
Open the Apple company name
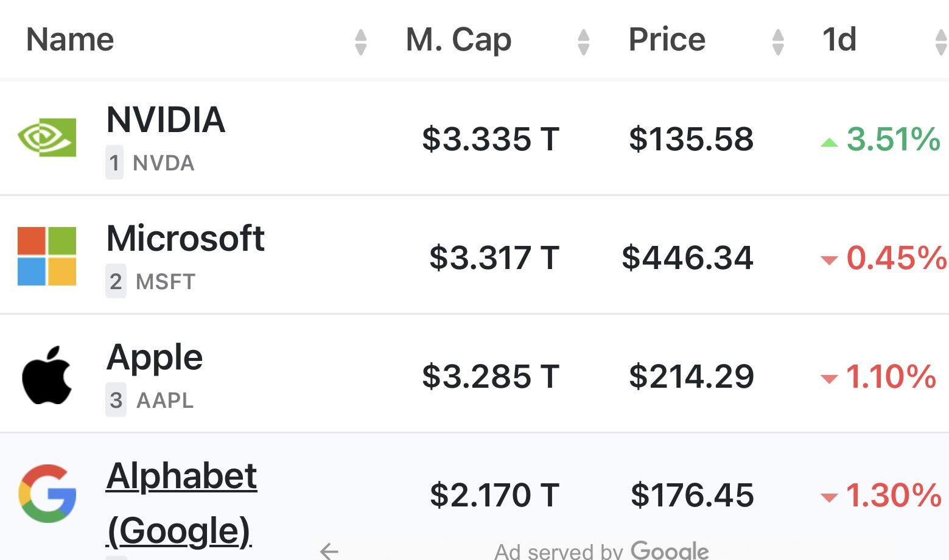[154, 357]
